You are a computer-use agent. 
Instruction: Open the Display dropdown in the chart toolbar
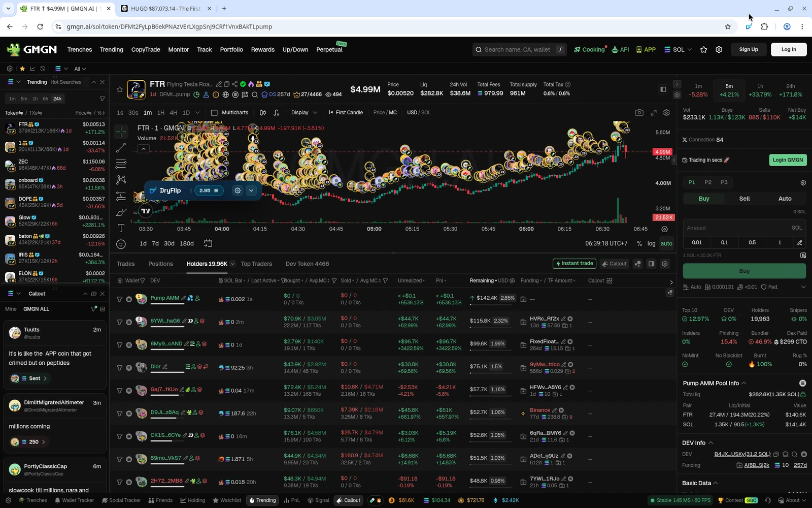304,113
